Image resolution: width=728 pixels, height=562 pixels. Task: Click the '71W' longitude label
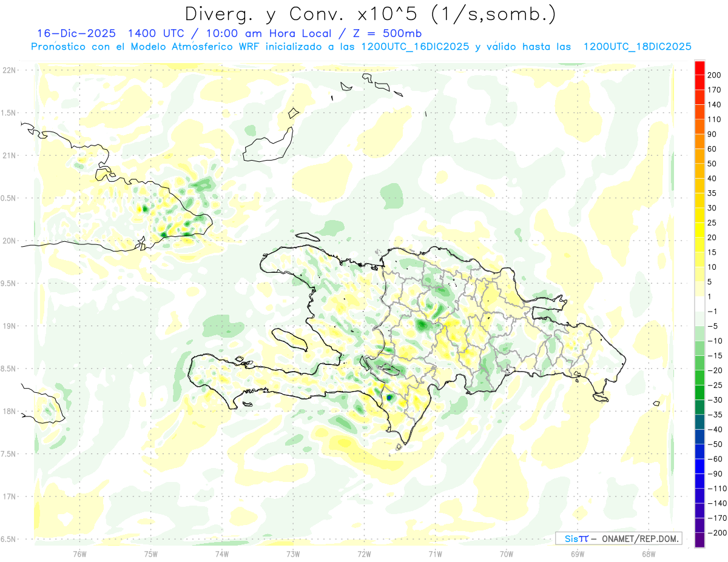pyautogui.click(x=435, y=554)
